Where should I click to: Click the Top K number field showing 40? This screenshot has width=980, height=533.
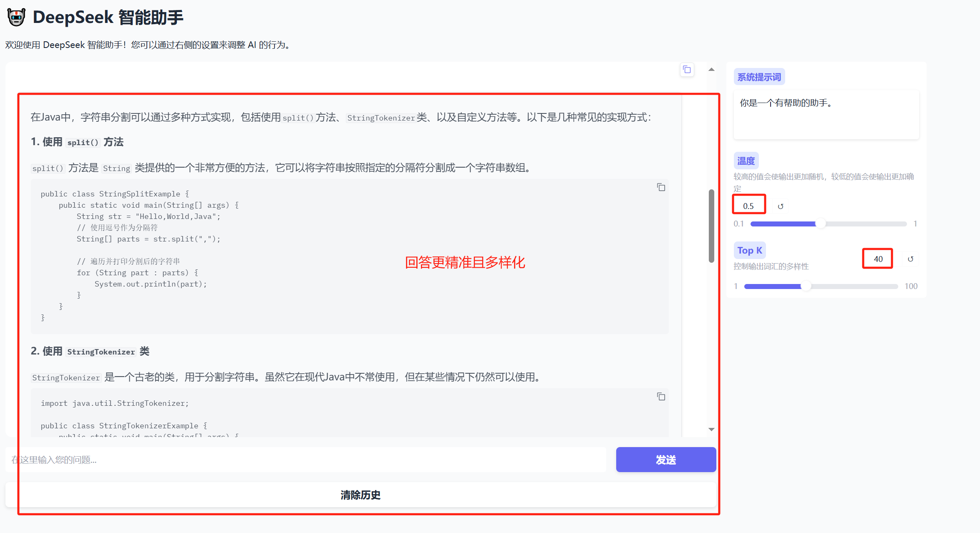pos(877,259)
